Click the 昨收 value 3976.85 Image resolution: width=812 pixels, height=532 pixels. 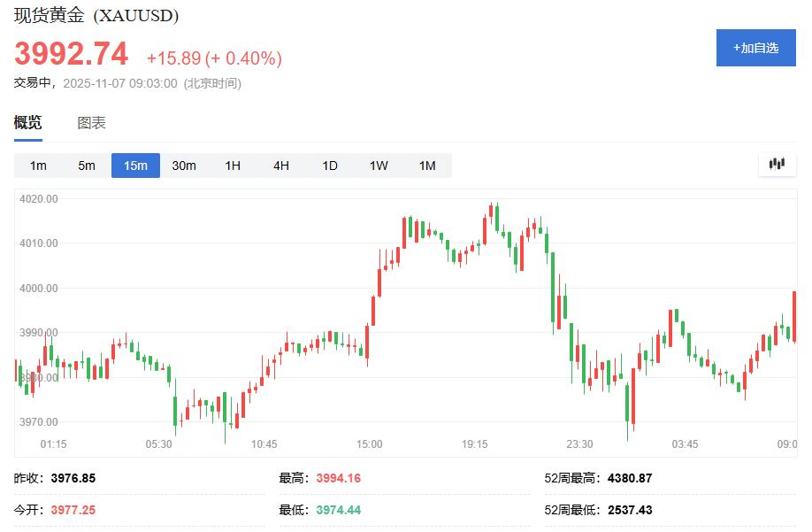[73, 478]
